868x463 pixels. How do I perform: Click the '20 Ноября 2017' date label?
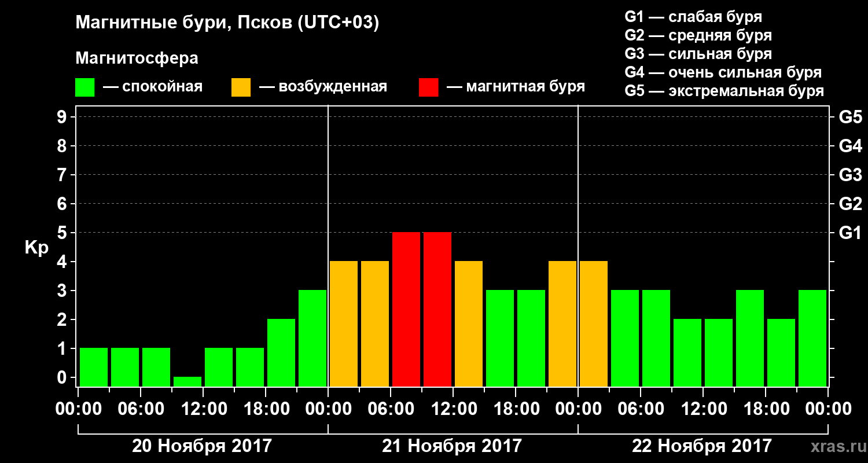click(x=202, y=446)
